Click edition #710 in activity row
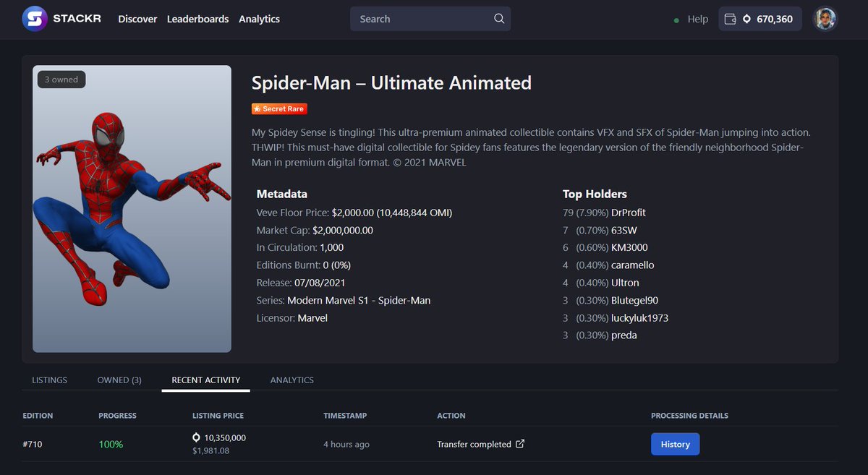The height and width of the screenshot is (475, 868). 33,444
